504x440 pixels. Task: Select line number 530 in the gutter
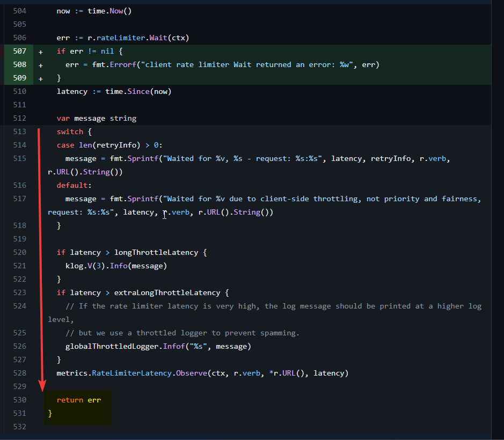point(20,400)
